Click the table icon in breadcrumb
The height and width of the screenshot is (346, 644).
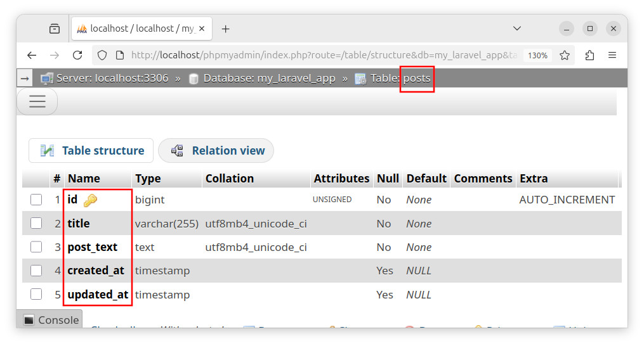click(360, 79)
